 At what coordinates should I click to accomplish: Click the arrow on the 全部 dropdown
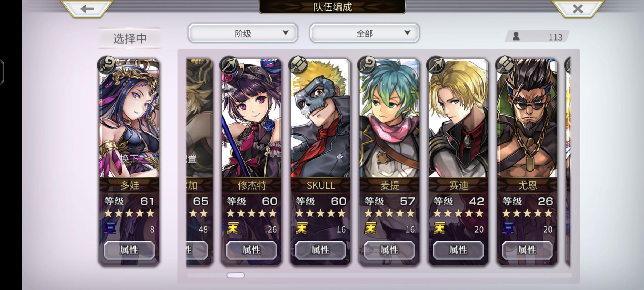[407, 32]
